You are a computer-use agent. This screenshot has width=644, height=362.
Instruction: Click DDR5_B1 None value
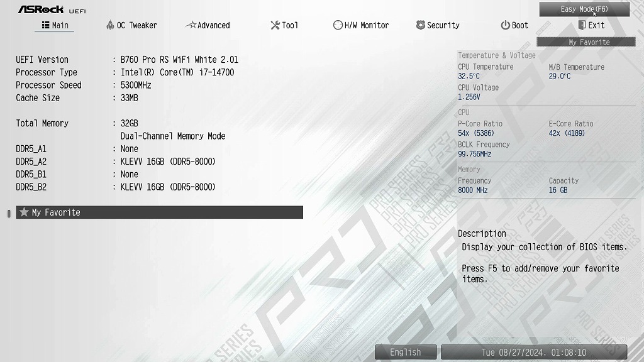point(130,174)
